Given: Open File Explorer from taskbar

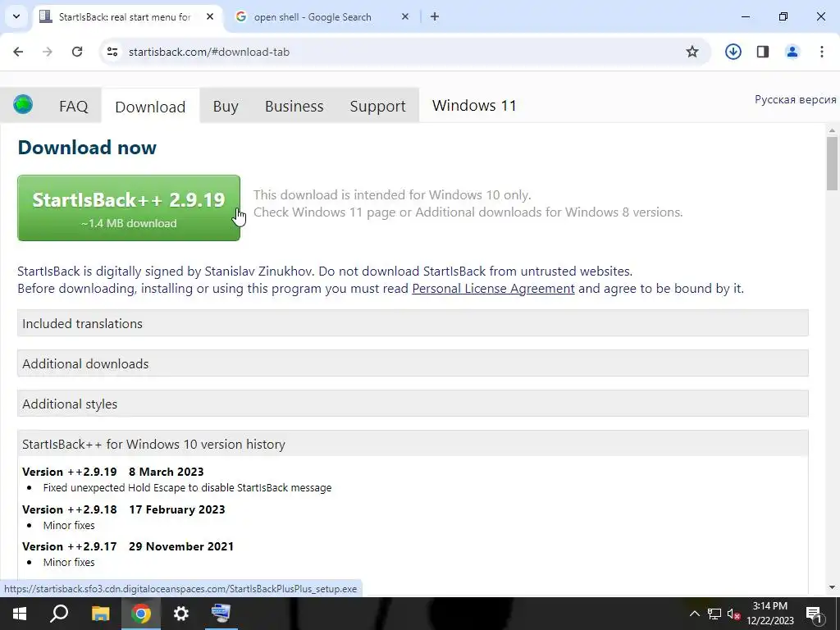Looking at the screenshot, I should pos(100,614).
